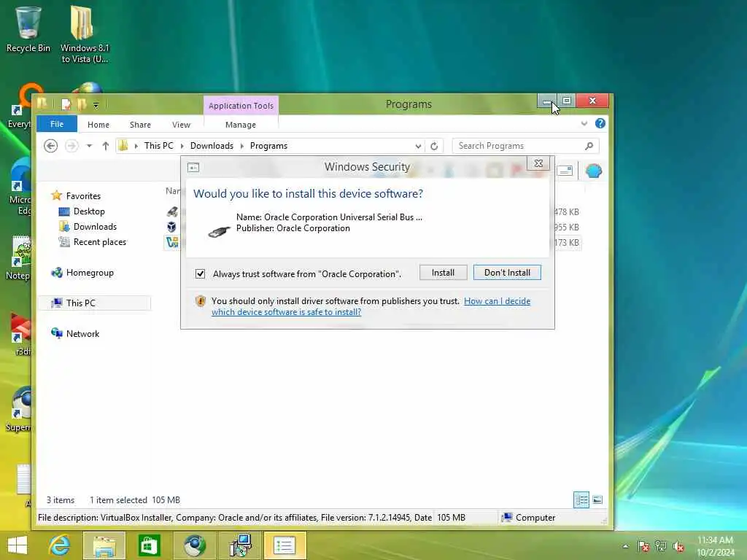Close the Windows Security dialog
Screen dimensions: 747x560
point(538,163)
